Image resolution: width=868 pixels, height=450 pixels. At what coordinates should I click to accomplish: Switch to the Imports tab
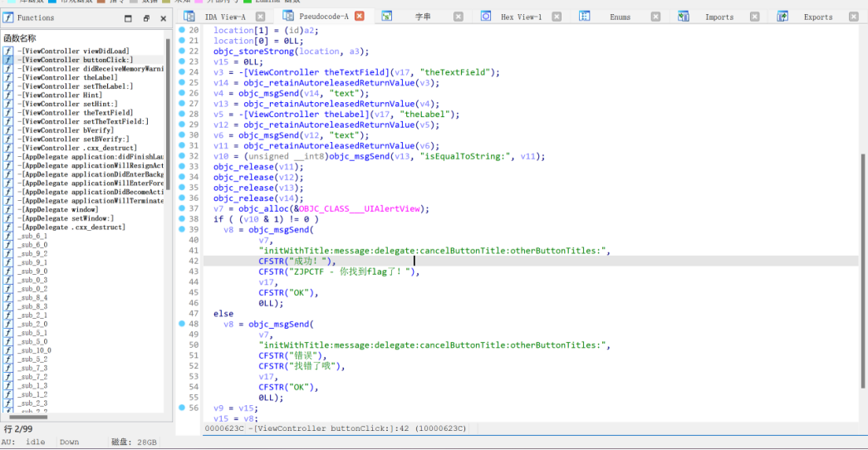click(x=719, y=17)
